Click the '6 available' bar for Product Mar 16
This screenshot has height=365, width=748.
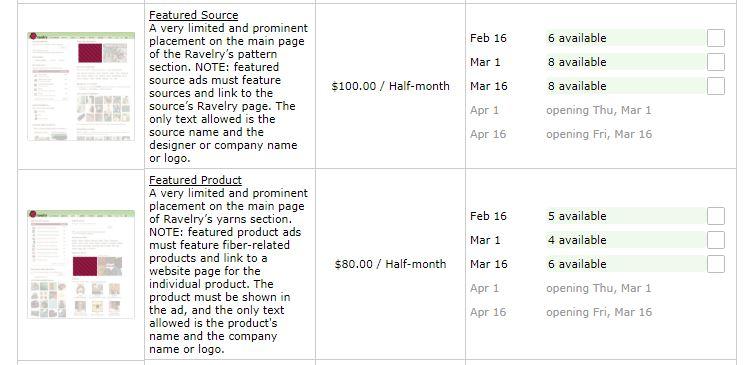[625, 264]
